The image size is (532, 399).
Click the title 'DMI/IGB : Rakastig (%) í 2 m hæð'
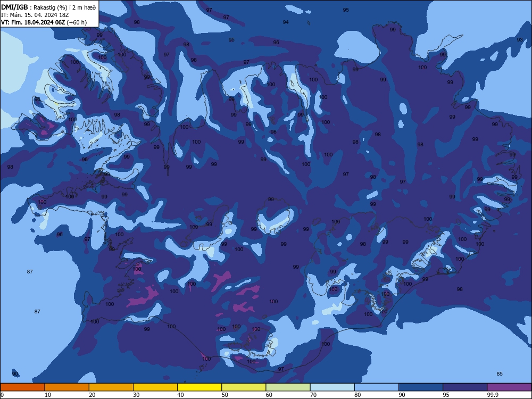[48, 7]
